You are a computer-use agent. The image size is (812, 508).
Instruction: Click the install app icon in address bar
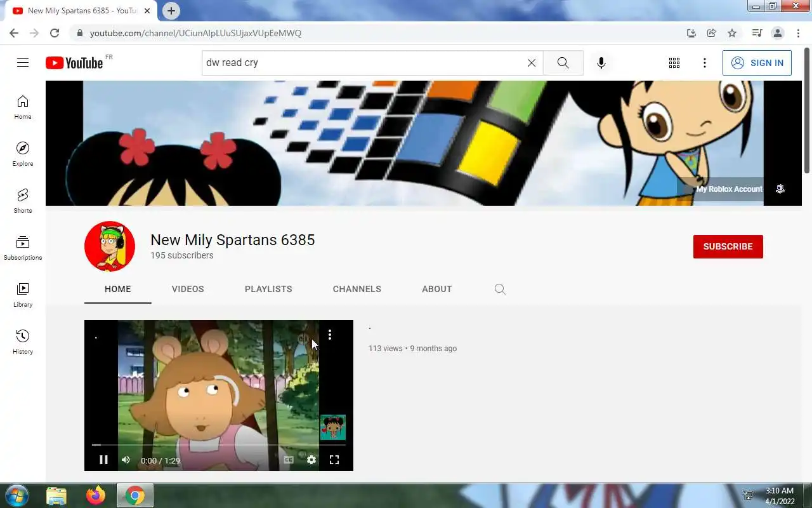(x=691, y=33)
